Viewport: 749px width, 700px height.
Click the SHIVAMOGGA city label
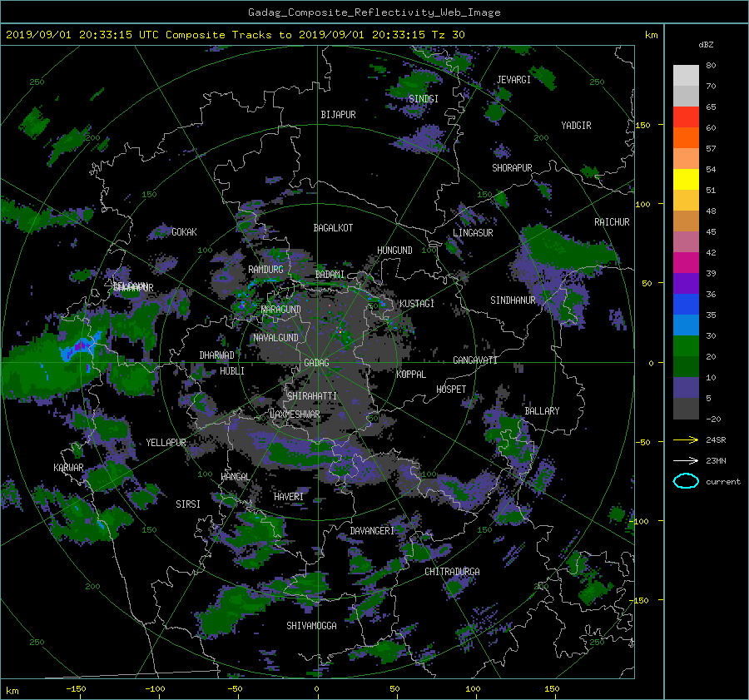coord(311,626)
